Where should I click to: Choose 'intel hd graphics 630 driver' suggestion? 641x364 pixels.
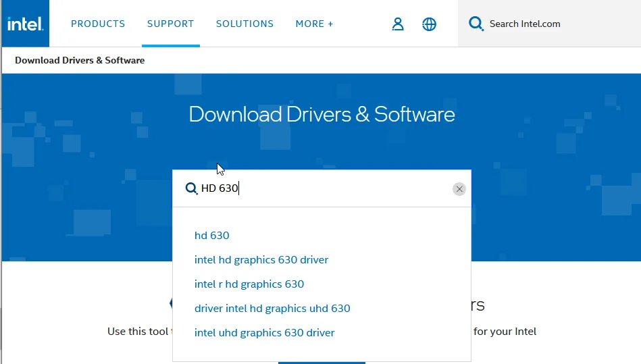click(261, 260)
